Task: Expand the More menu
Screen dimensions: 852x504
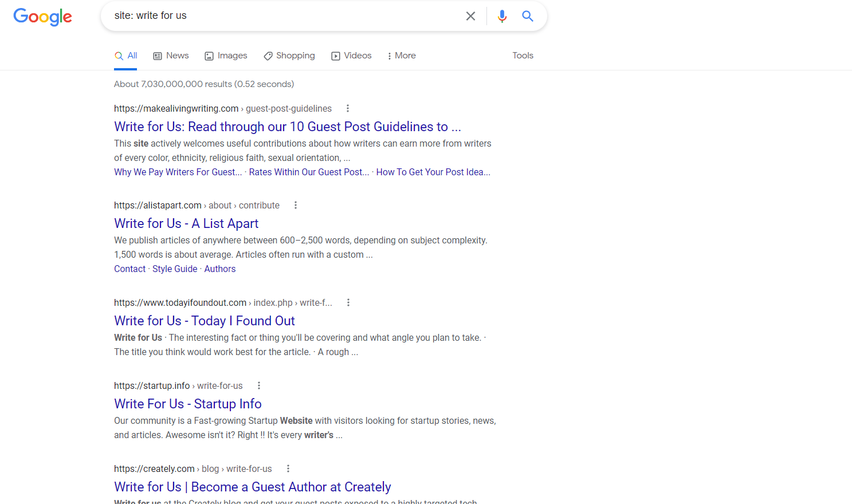Action: click(402, 56)
